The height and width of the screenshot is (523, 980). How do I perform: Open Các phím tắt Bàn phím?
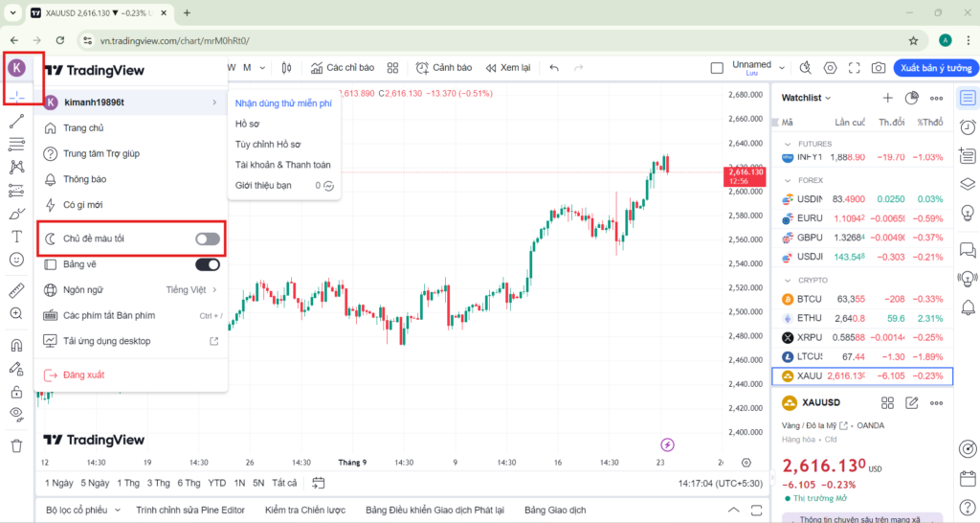[x=131, y=315]
